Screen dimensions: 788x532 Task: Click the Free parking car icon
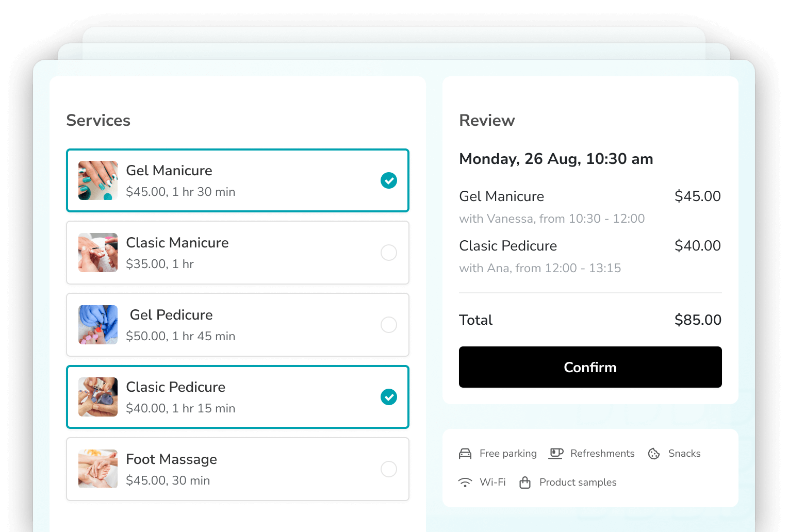point(465,454)
